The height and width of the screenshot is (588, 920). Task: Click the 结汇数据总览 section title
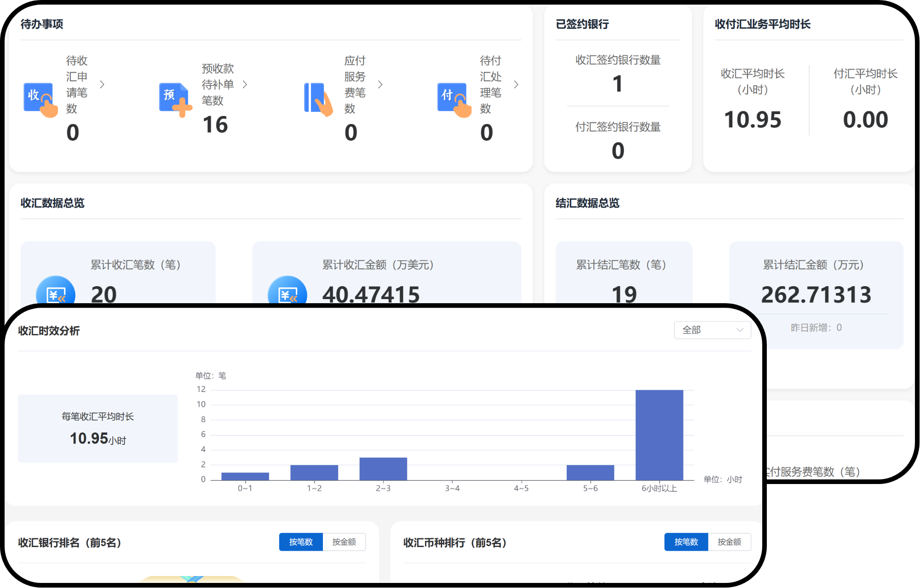587,203
